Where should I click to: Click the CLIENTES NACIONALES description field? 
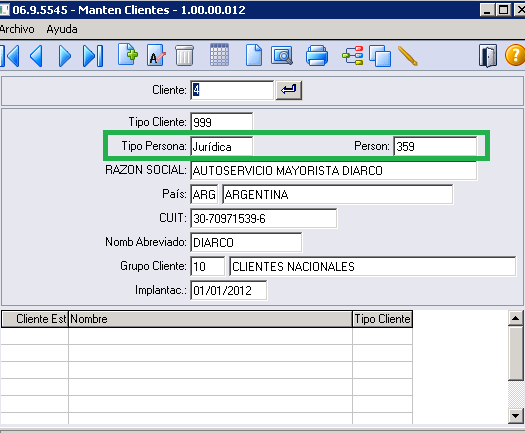tap(372, 266)
